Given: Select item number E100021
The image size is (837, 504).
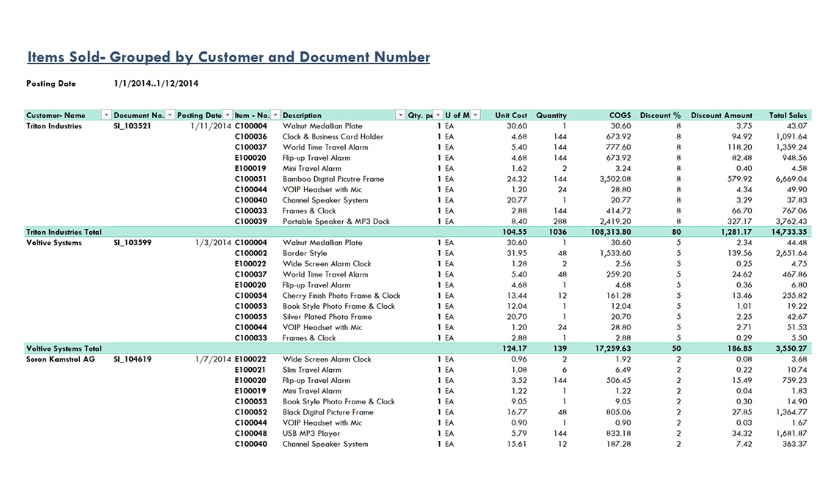Looking at the screenshot, I should click(x=250, y=370).
